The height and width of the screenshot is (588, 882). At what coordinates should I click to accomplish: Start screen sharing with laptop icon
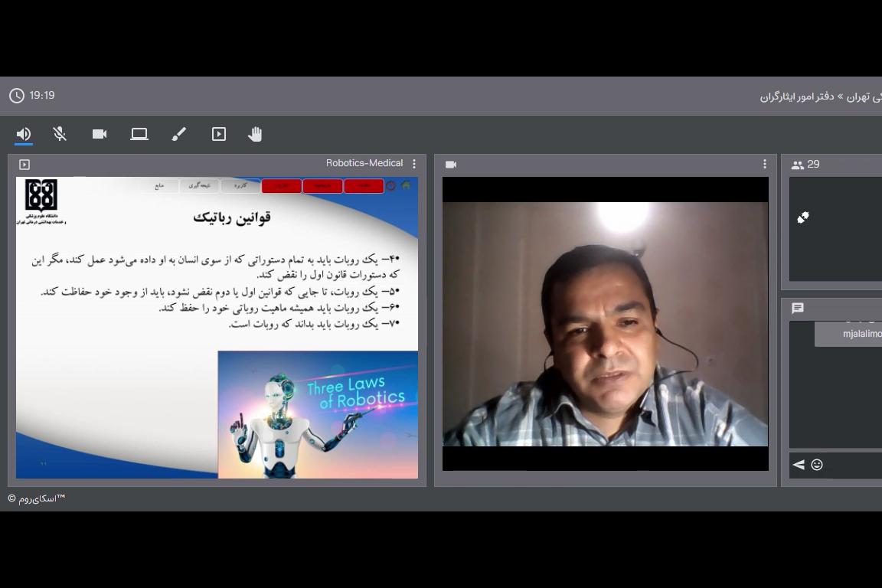coord(139,134)
